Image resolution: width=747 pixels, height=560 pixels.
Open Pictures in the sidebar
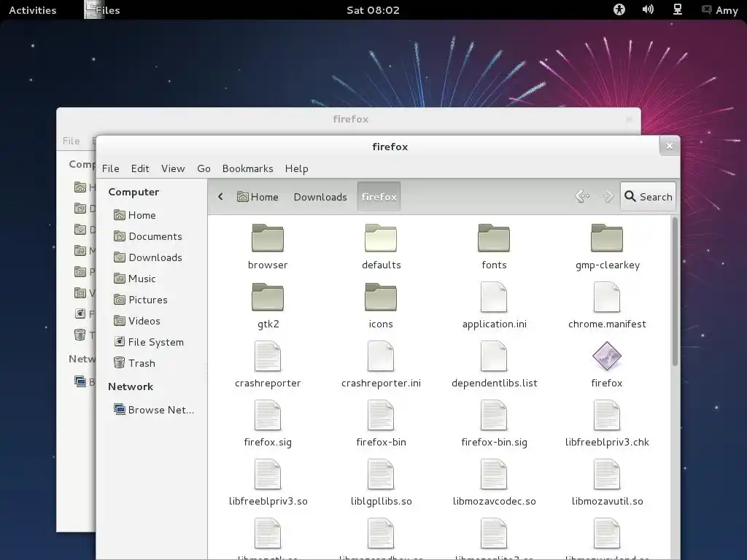click(x=141, y=300)
